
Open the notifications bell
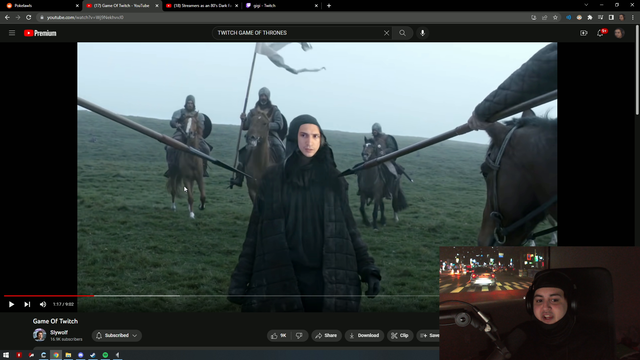pos(600,33)
